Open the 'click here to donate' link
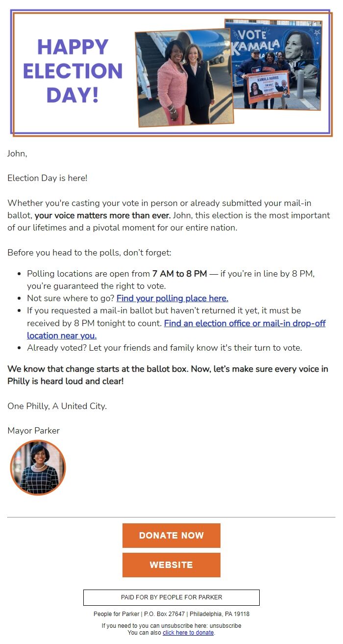This screenshot has height=644, width=343. 188,632
